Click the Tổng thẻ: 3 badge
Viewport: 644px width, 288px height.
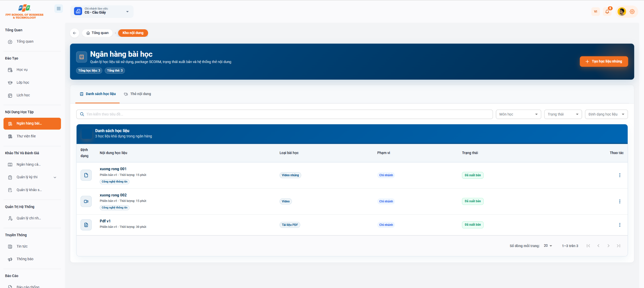(x=115, y=71)
